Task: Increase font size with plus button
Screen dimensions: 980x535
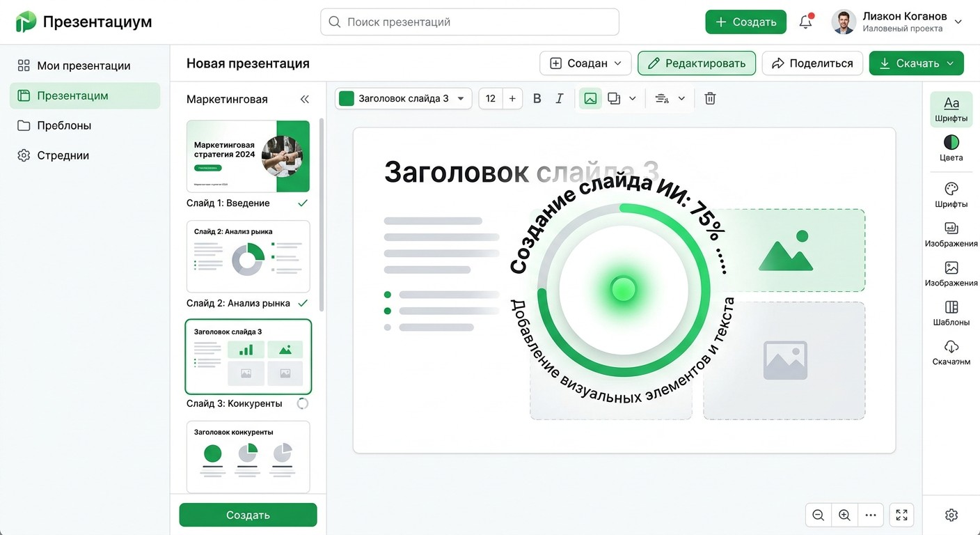Action: 512,98
